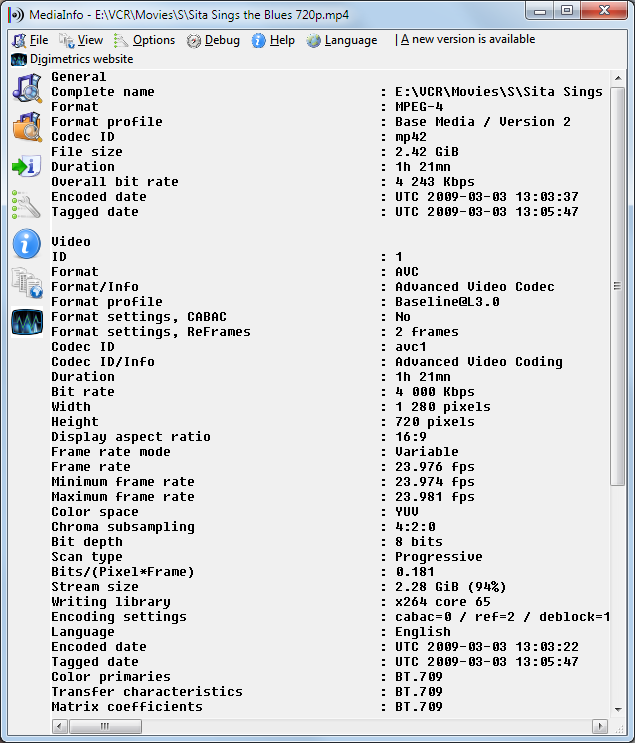Viewport: 635px width, 743px height.
Task: Click the '0.181' Bits/(Pixel*Frame) value
Action: pos(415,572)
